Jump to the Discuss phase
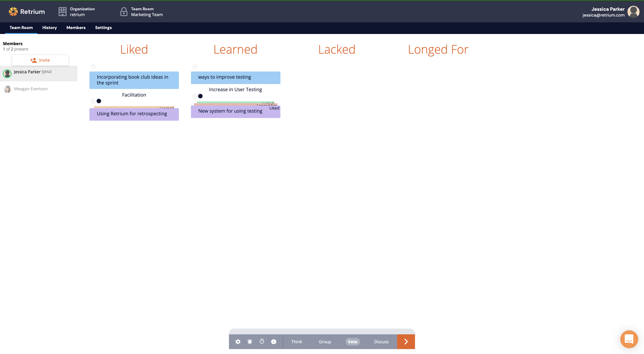The width and height of the screenshot is (644, 354). click(381, 341)
